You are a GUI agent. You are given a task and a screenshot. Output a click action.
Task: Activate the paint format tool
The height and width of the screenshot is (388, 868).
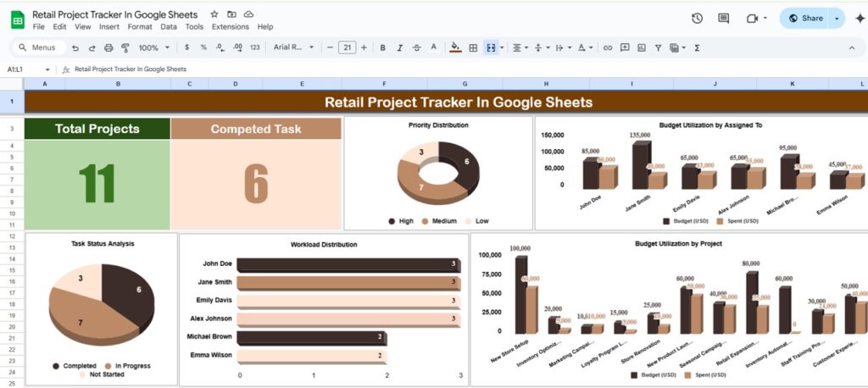pos(125,48)
